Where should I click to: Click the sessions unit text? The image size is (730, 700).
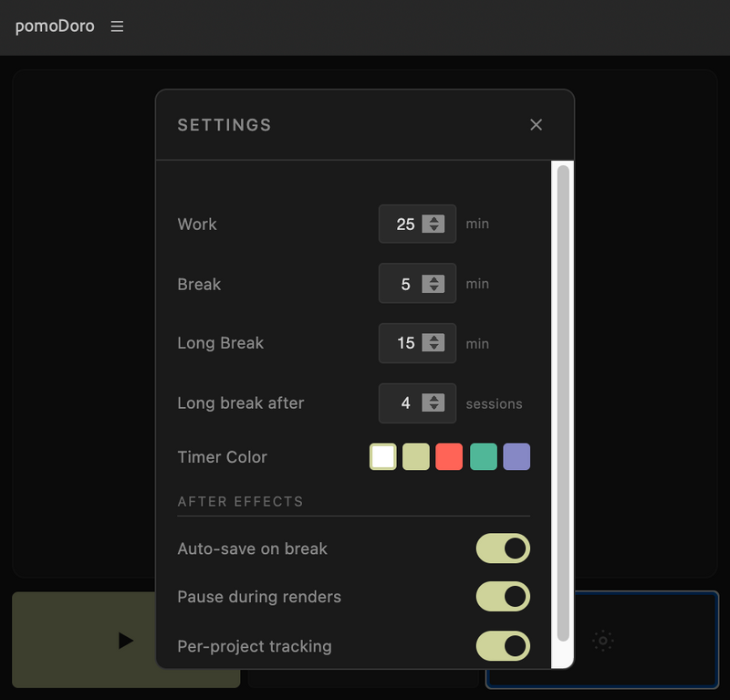[x=494, y=403]
